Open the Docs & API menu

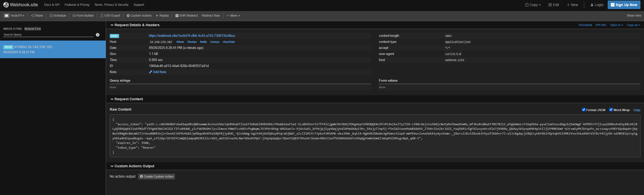(x=52, y=5)
